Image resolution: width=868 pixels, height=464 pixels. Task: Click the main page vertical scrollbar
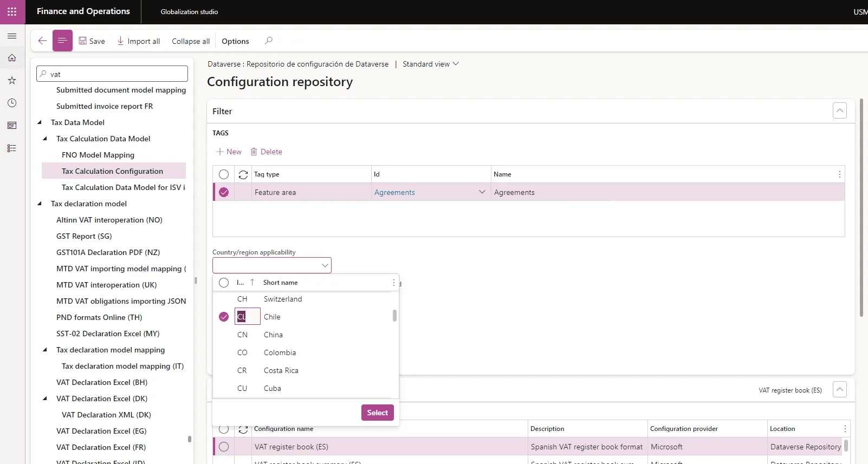coord(861,207)
